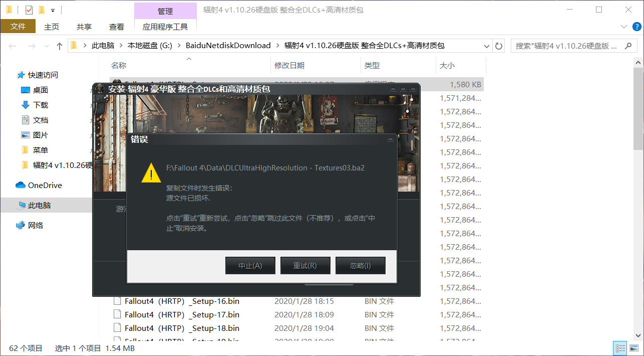Open 文档 folder in navigation pane
The image size is (644, 356).
[40, 120]
